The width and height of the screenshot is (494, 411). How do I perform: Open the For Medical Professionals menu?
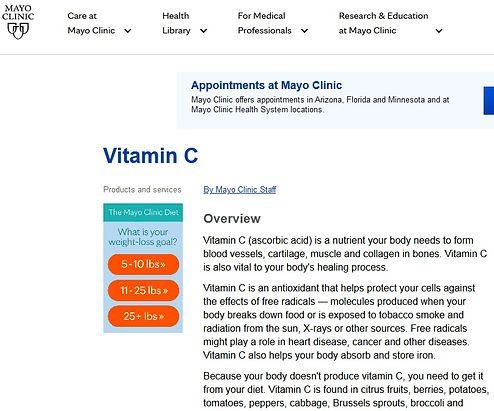[x=264, y=23]
